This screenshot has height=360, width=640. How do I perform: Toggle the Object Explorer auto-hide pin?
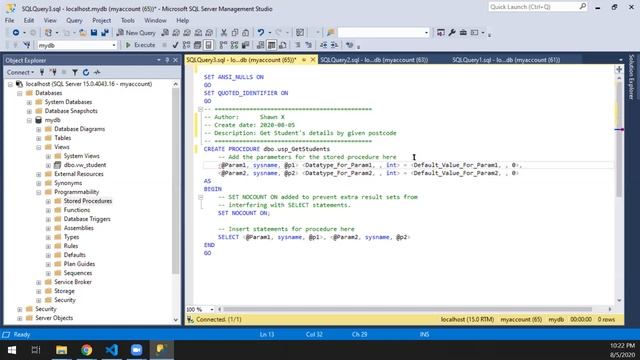pyautogui.click(x=167, y=60)
